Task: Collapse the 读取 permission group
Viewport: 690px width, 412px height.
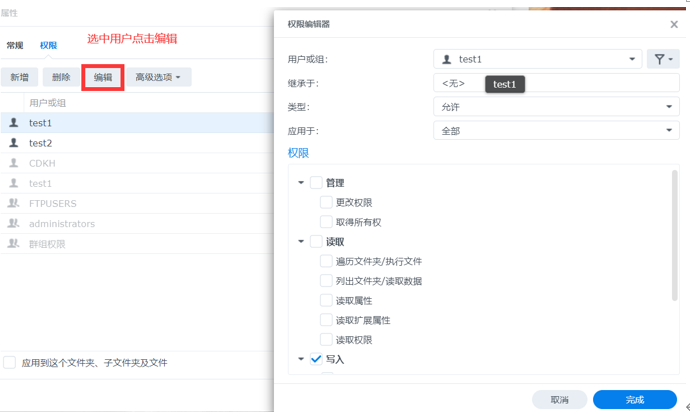Action: [x=301, y=242]
